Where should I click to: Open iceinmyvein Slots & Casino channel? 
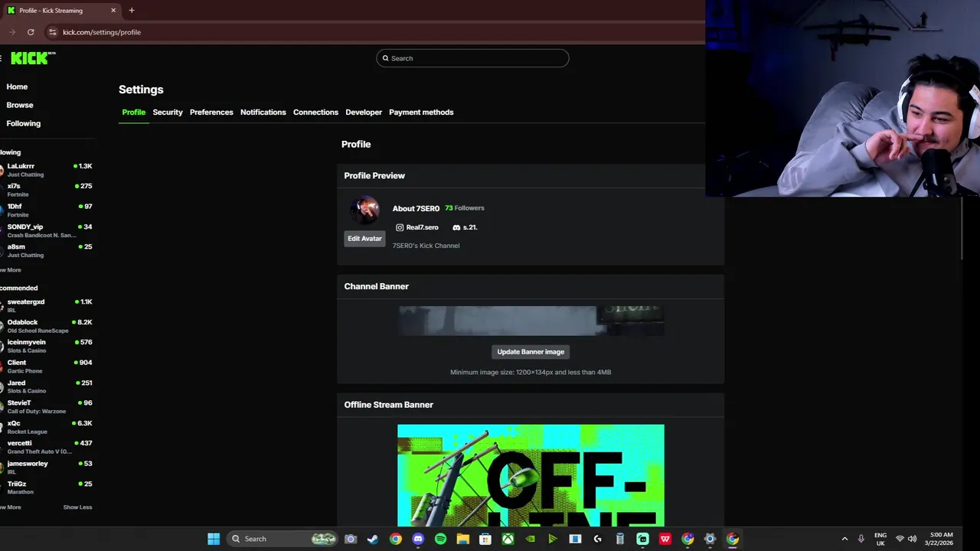(x=46, y=346)
